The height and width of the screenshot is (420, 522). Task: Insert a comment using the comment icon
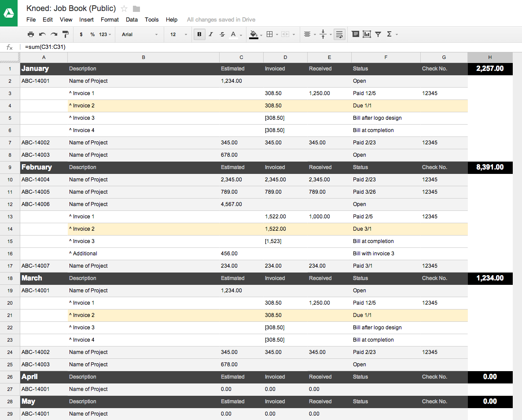tap(356, 34)
